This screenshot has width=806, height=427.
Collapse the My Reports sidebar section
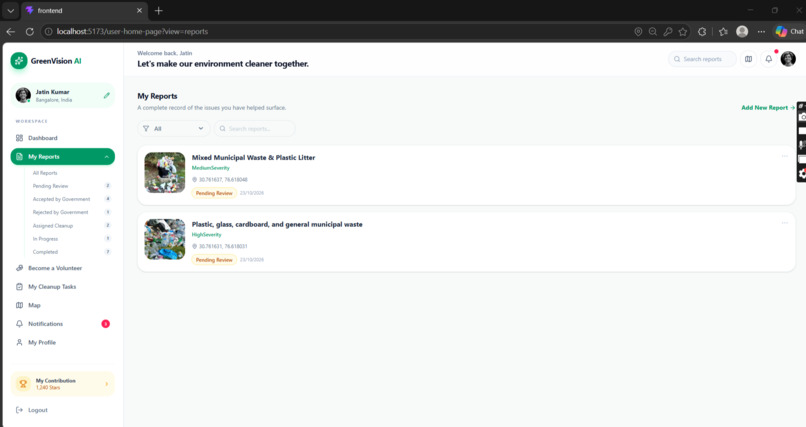click(x=106, y=157)
